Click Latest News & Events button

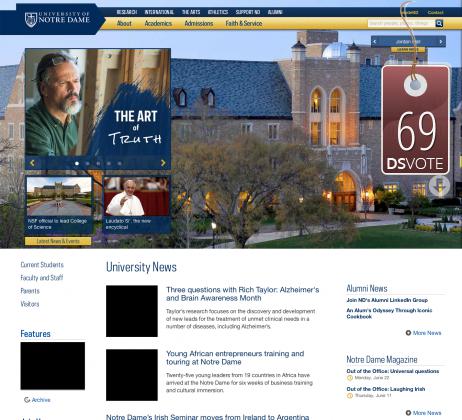click(58, 241)
